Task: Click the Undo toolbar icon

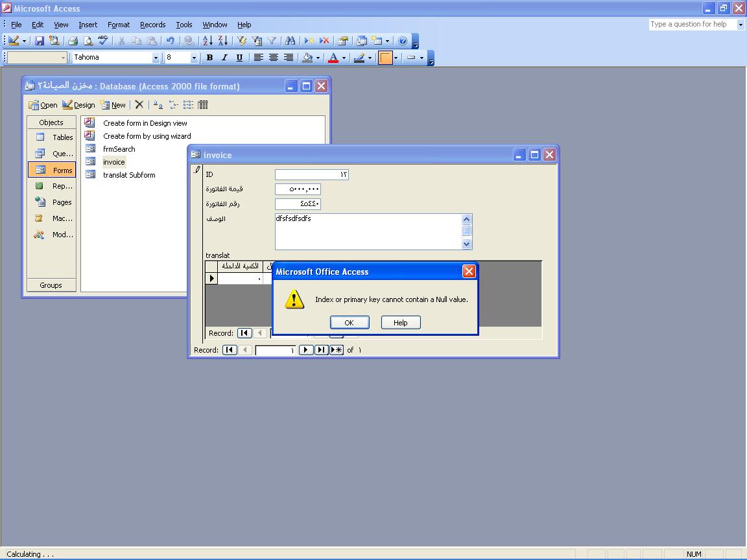Action: point(170,41)
